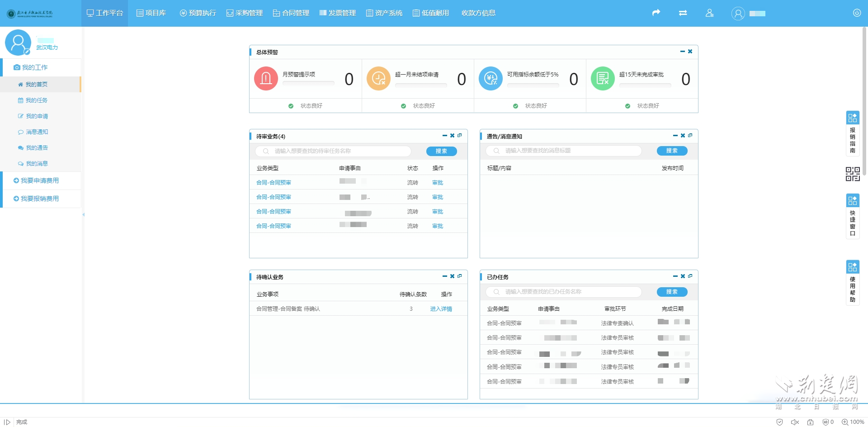Screen dimensions: 868x427
Task: Expand 我要申请费用 in sidebar
Action: [40, 180]
